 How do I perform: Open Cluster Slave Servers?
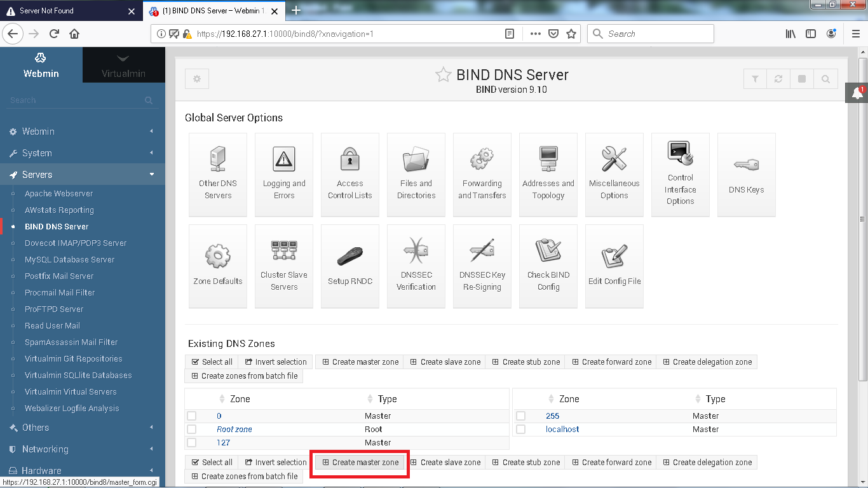[x=284, y=266]
